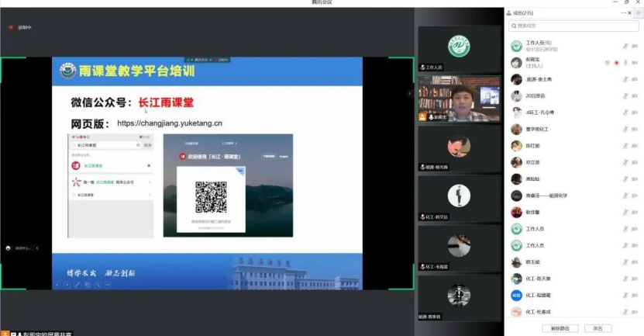644x336 pixels.
Task: Click the floating share toolbar atop the slide
Action: click(208, 60)
